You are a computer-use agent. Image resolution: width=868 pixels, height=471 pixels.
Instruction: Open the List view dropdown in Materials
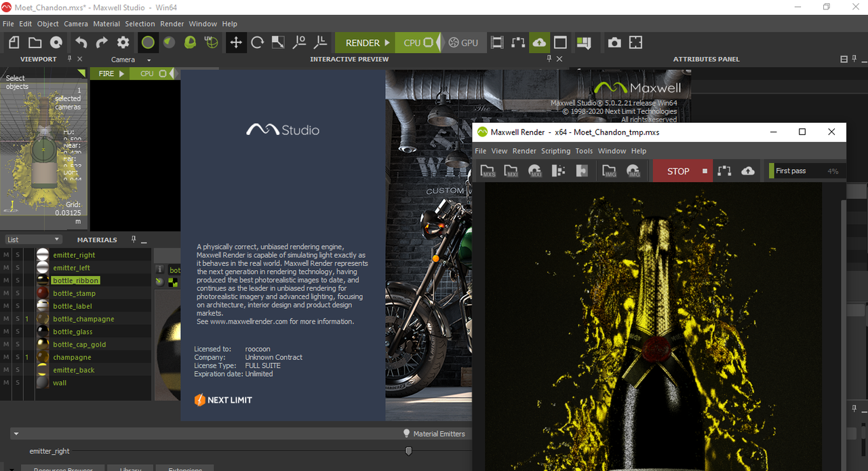click(x=33, y=240)
